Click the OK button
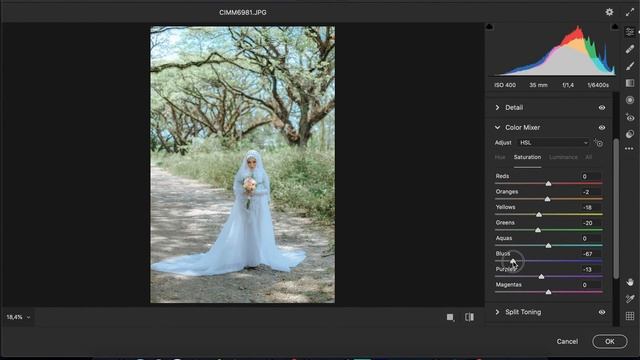Screen dimensions: 640x360 [610, 342]
